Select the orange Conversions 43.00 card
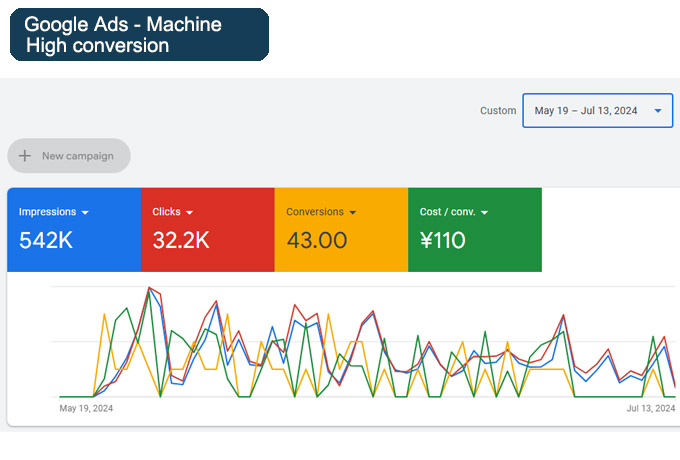This screenshot has width=680, height=460. pyautogui.click(x=341, y=230)
